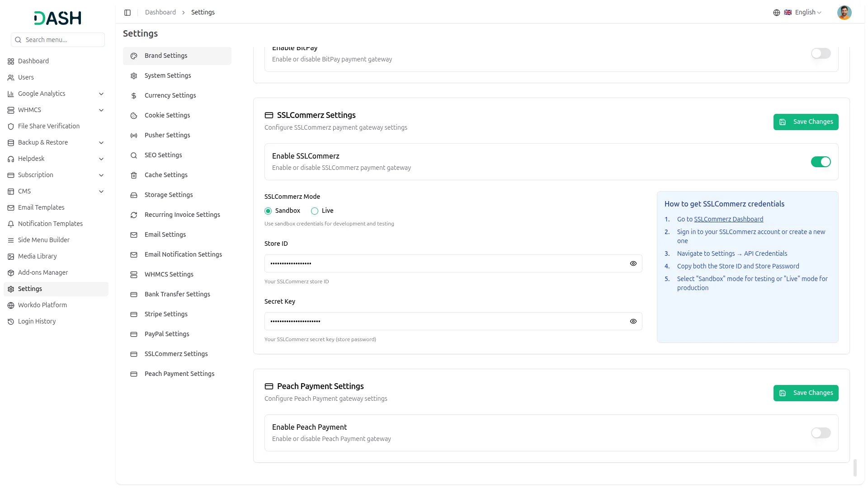Click the Helpdesk headset icon
Viewport: 868px width, 488px height.
11,159
